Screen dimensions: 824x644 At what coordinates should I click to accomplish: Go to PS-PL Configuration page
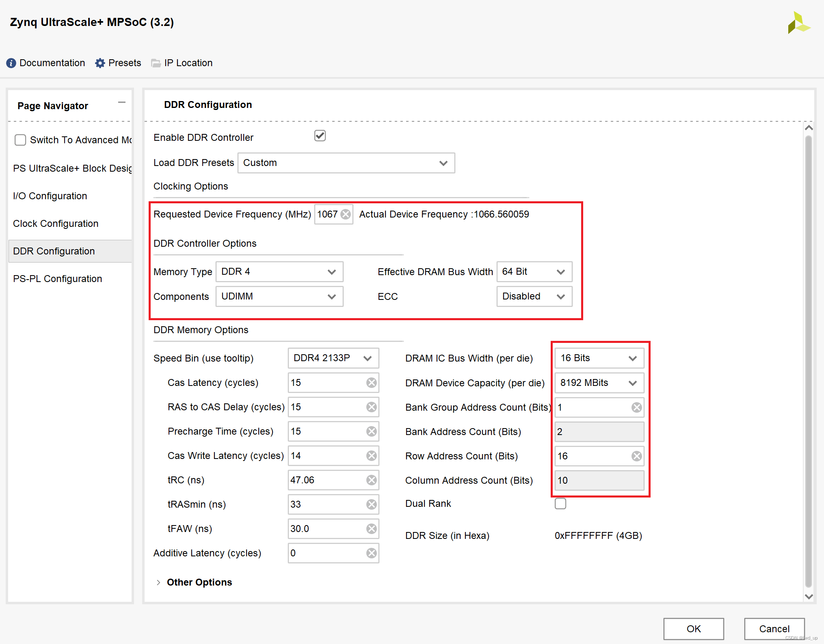[x=58, y=279]
